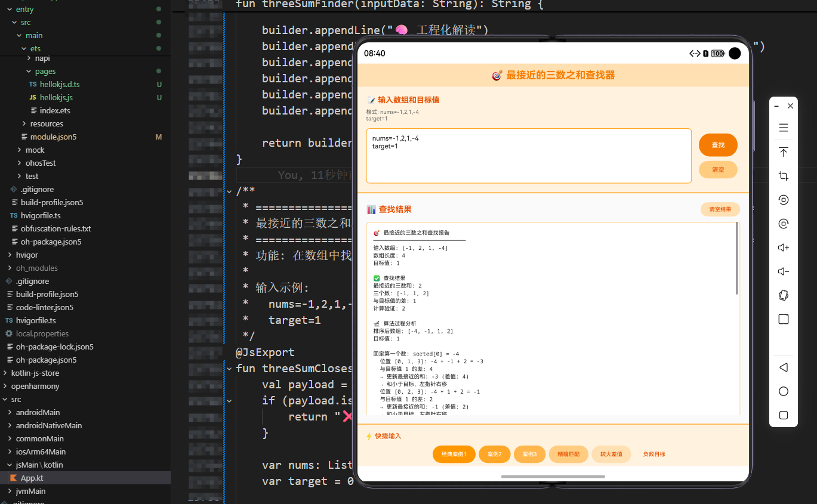The width and height of the screenshot is (817, 504).
Task: Fold the if (payload.is block in gutter
Action: [229, 401]
